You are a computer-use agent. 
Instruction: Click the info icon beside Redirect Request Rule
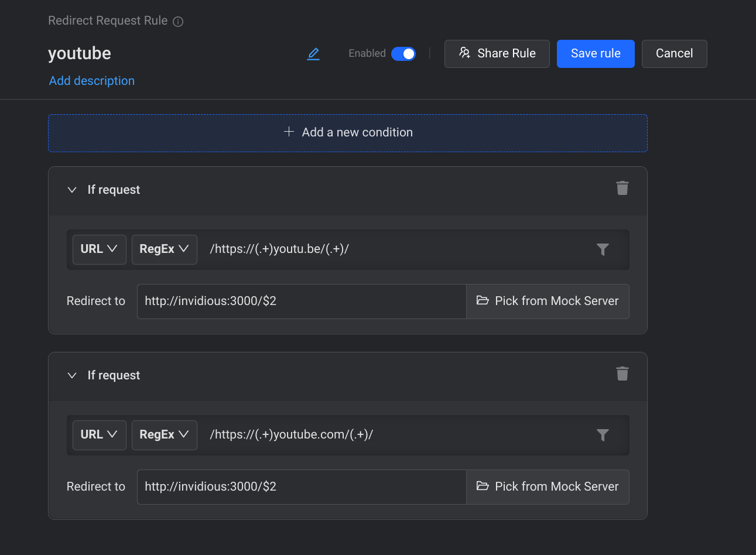[x=179, y=22]
